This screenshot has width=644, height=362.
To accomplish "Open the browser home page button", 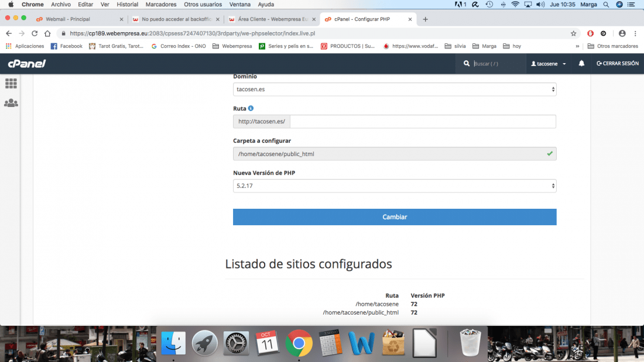I will point(47,33).
